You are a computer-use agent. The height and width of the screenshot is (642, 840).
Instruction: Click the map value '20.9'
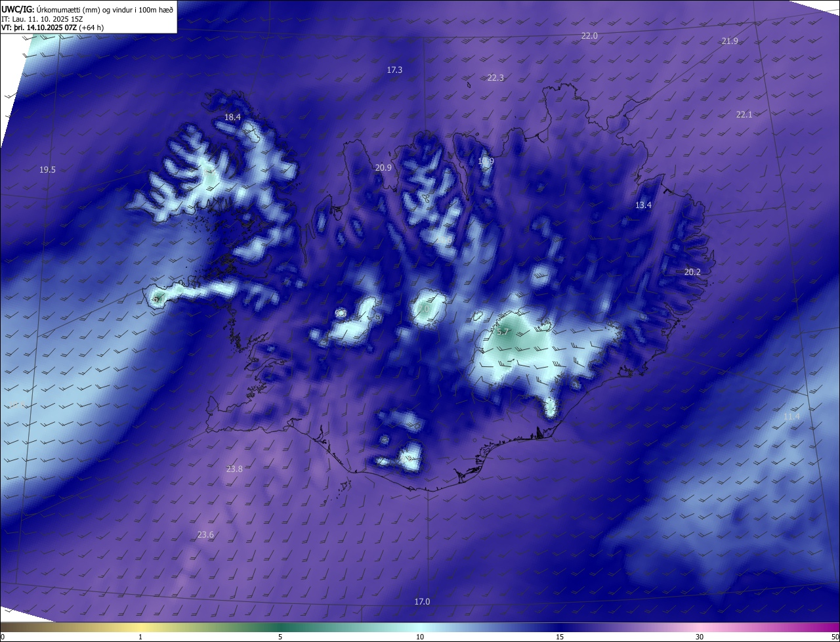pos(383,168)
